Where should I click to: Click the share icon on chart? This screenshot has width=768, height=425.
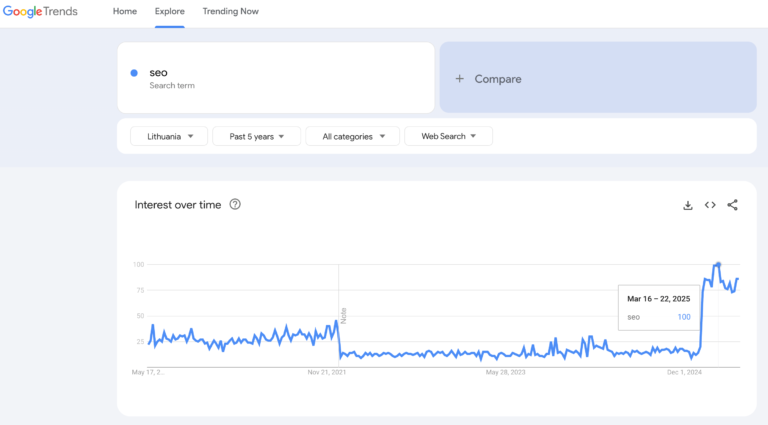click(x=732, y=205)
